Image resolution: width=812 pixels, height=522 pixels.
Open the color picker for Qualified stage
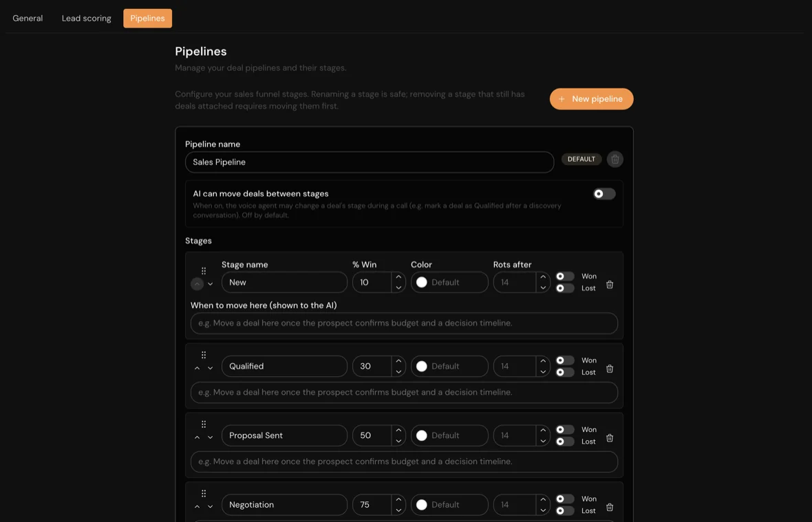(449, 367)
